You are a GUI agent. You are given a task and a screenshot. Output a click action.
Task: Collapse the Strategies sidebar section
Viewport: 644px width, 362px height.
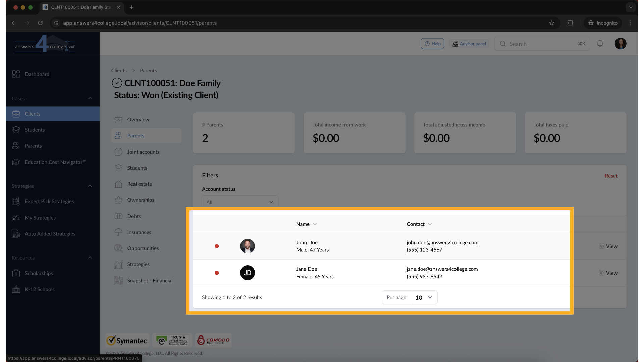(90, 186)
